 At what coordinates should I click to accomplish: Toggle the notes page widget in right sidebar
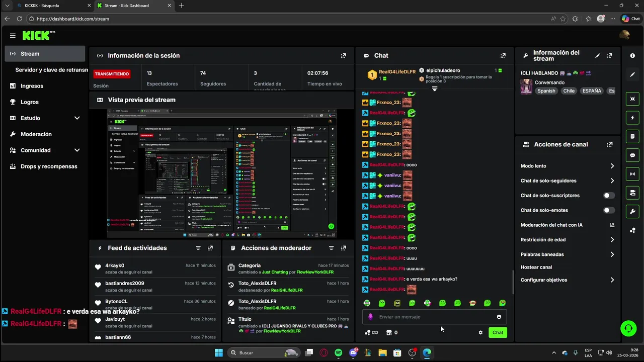(x=632, y=136)
